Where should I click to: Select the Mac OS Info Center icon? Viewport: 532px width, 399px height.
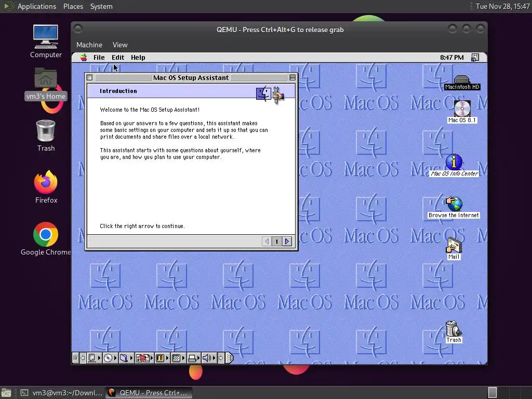(x=454, y=165)
